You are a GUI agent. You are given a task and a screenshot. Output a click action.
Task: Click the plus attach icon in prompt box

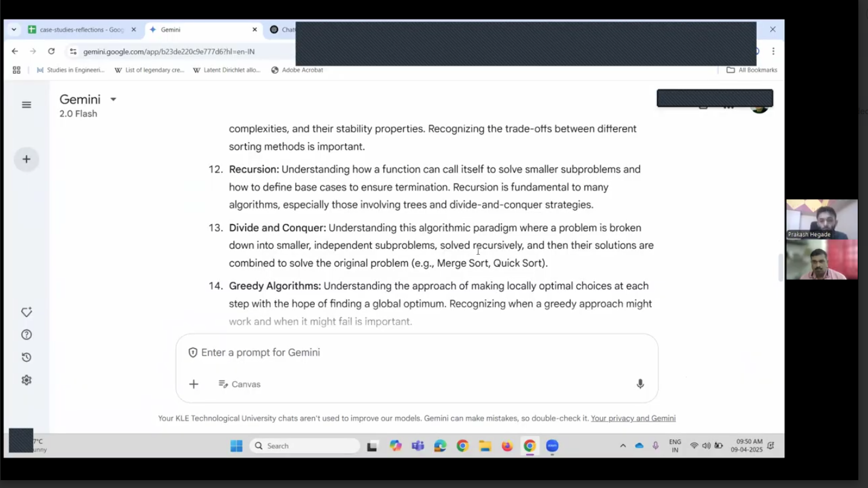tap(194, 384)
